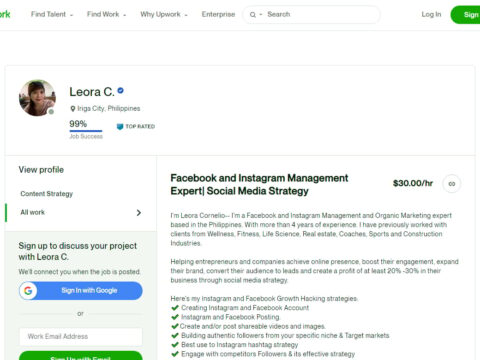Viewport: 480px width, 360px height.
Task: Click the 99% Job Success progress bar
Action: coord(86,131)
